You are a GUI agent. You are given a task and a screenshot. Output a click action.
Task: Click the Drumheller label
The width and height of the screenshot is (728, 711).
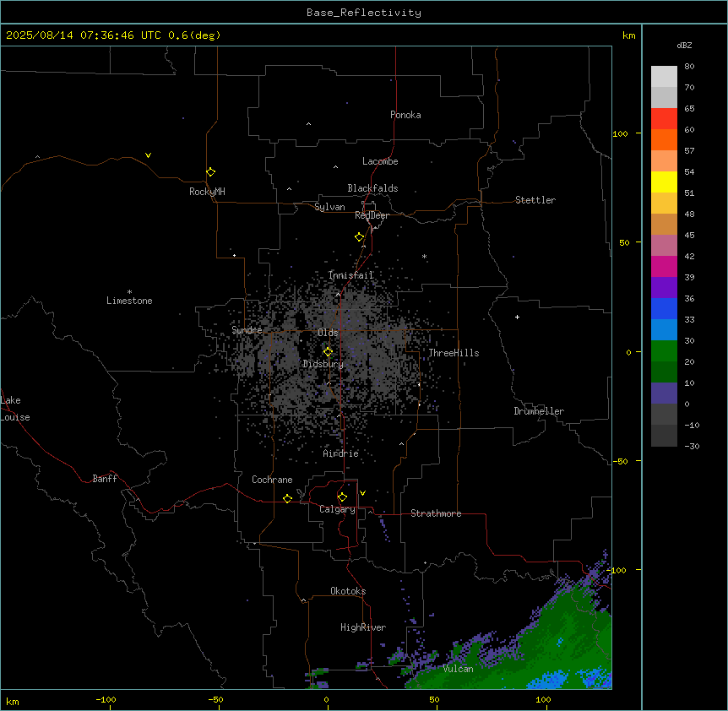click(x=539, y=411)
